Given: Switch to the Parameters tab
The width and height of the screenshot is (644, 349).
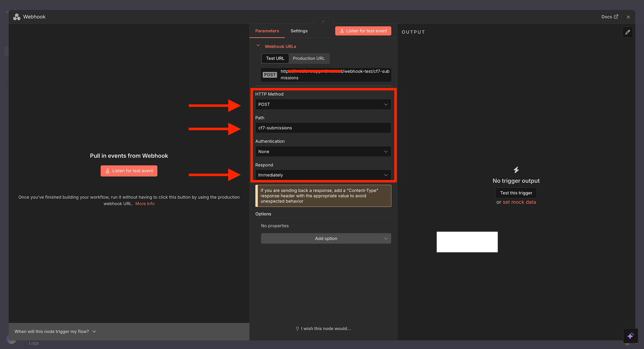Looking at the screenshot, I should [267, 31].
